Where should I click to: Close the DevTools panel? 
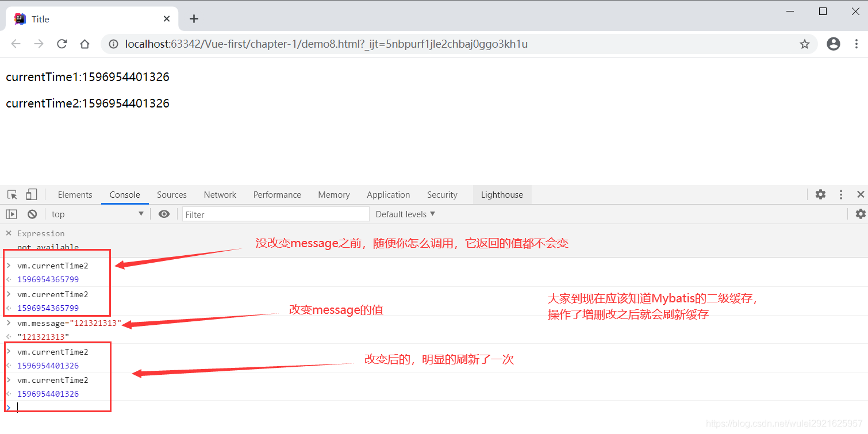(x=861, y=194)
